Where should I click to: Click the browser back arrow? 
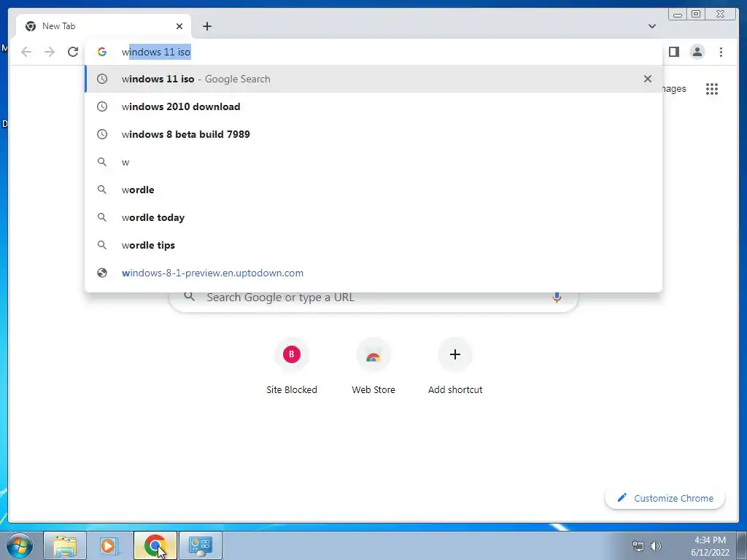pos(26,52)
